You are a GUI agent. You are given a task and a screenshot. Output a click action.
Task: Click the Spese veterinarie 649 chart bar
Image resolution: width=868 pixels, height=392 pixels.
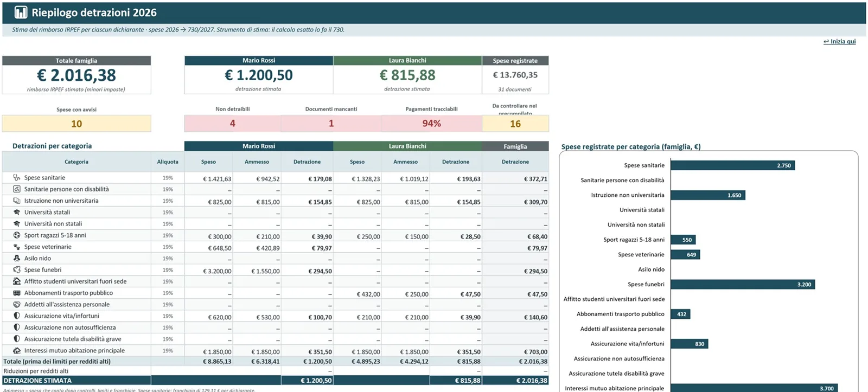(685, 254)
